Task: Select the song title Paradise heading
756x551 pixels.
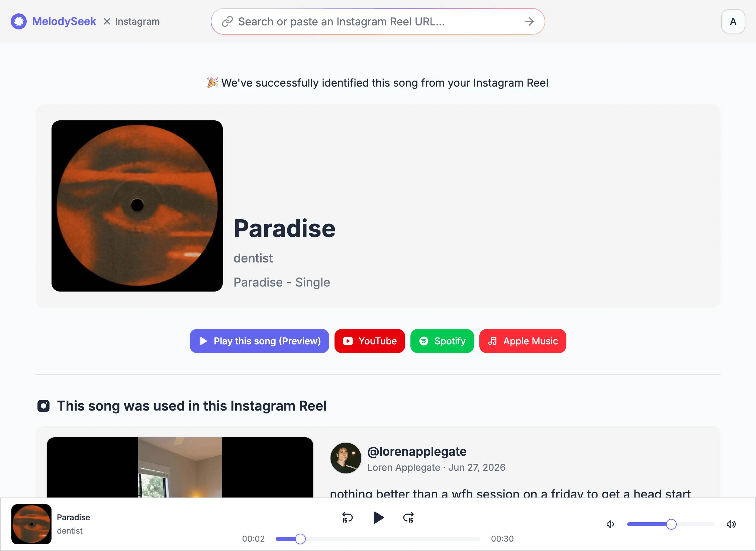Action: click(x=284, y=229)
